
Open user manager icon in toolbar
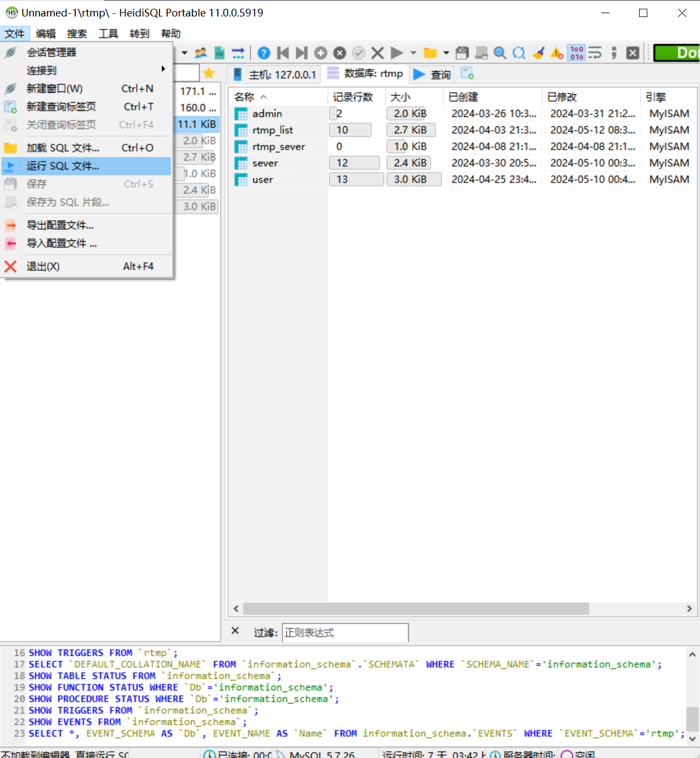tap(201, 53)
